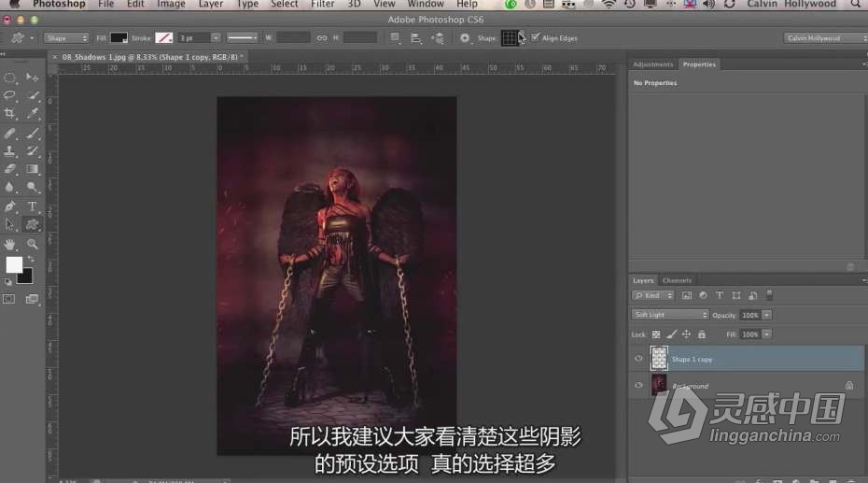
Task: Click the shape Fill color swatch
Action: point(119,37)
